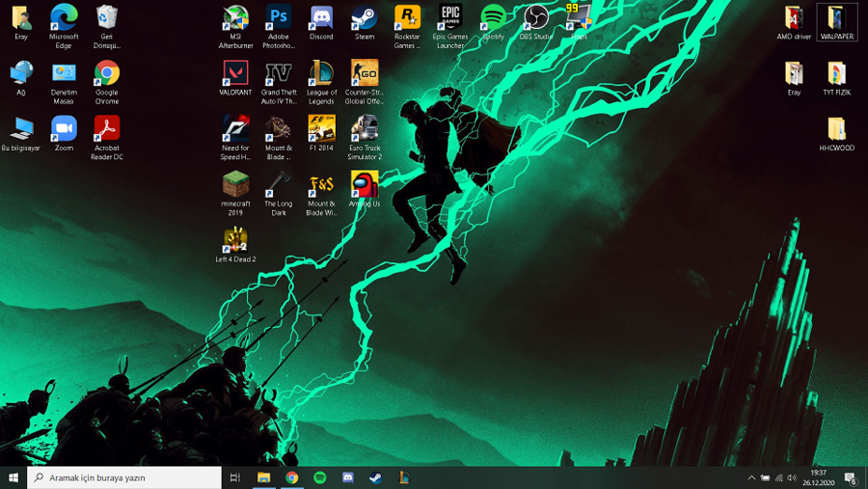Open the volume control in system tray
This screenshot has width=868, height=489.
pyautogui.click(x=792, y=477)
